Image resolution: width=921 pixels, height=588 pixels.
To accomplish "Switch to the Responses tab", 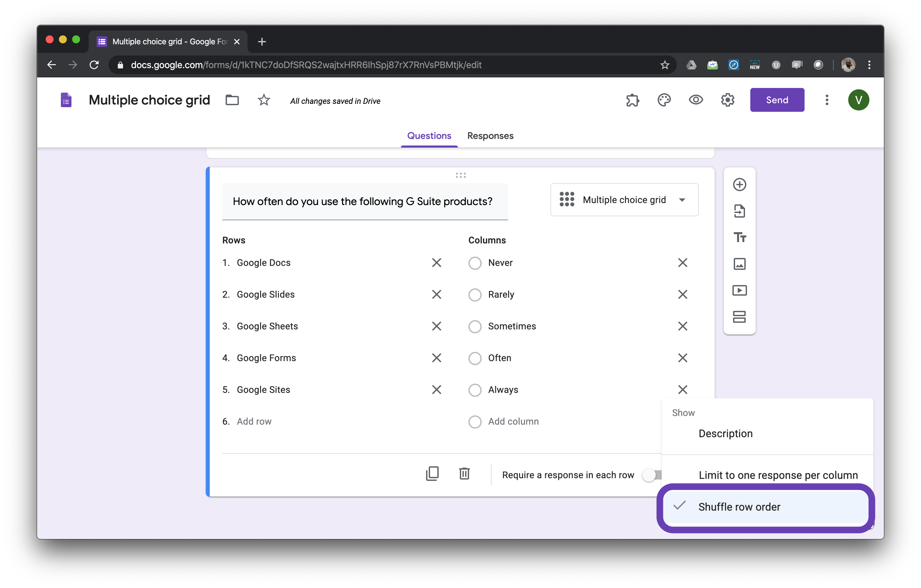I will pos(490,136).
